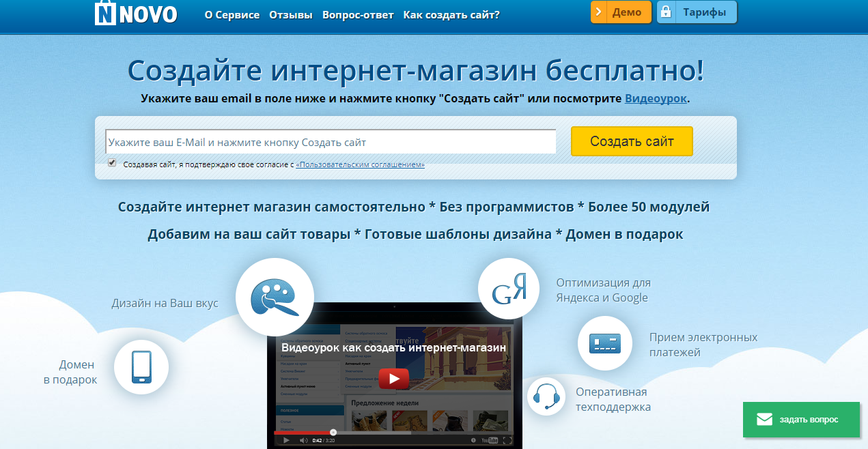The height and width of the screenshot is (449, 868).
Task: Open "Тарифы" pricing button
Action: [x=697, y=12]
